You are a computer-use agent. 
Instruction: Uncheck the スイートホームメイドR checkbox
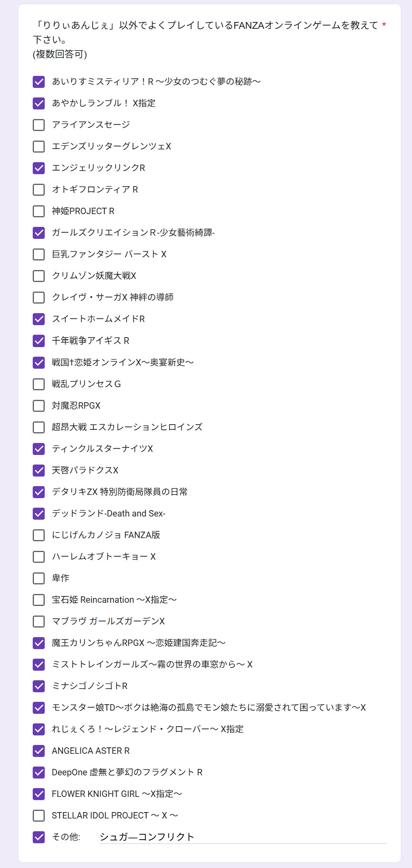[39, 319]
